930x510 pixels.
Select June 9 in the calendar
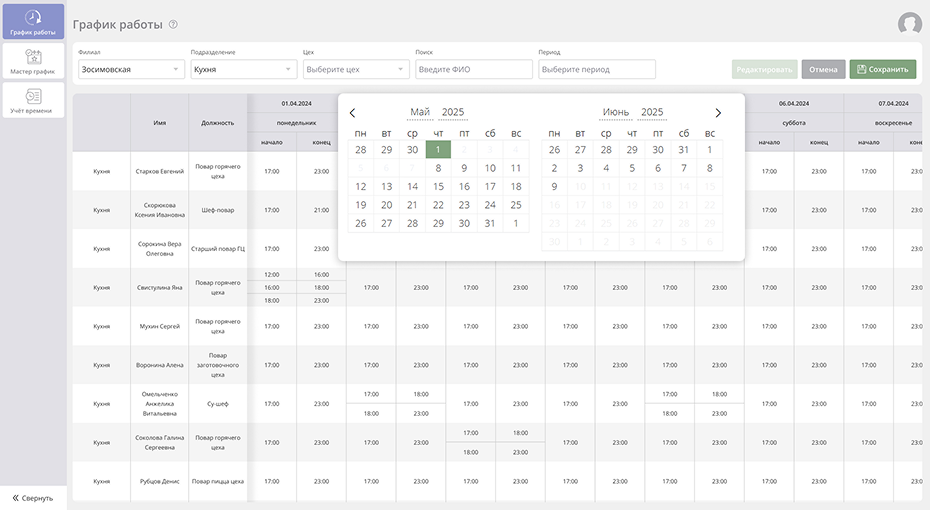[554, 186]
